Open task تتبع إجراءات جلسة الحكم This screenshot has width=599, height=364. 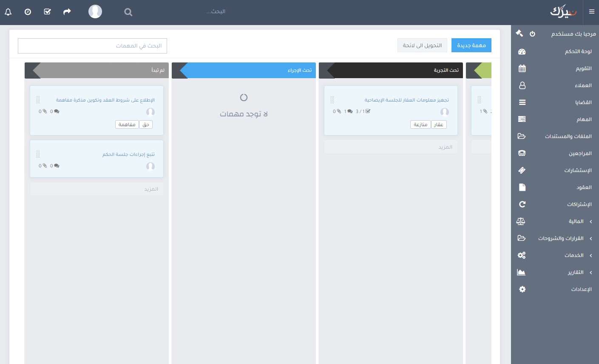[128, 155]
